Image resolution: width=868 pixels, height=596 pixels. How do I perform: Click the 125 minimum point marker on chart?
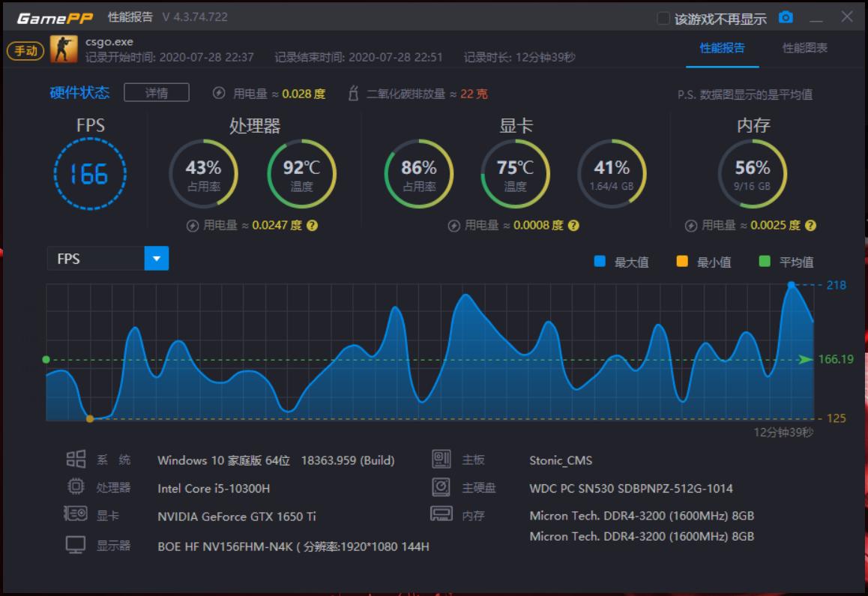click(x=90, y=419)
